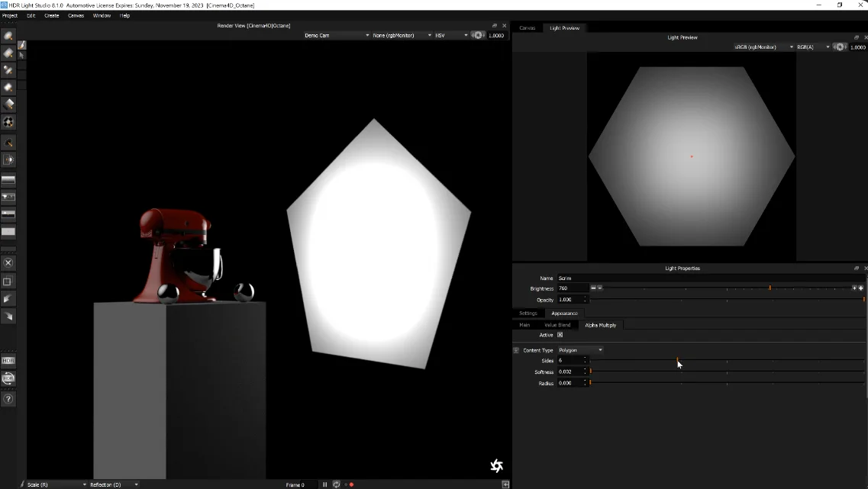Open the Project menu
The width and height of the screenshot is (868, 489).
10,15
